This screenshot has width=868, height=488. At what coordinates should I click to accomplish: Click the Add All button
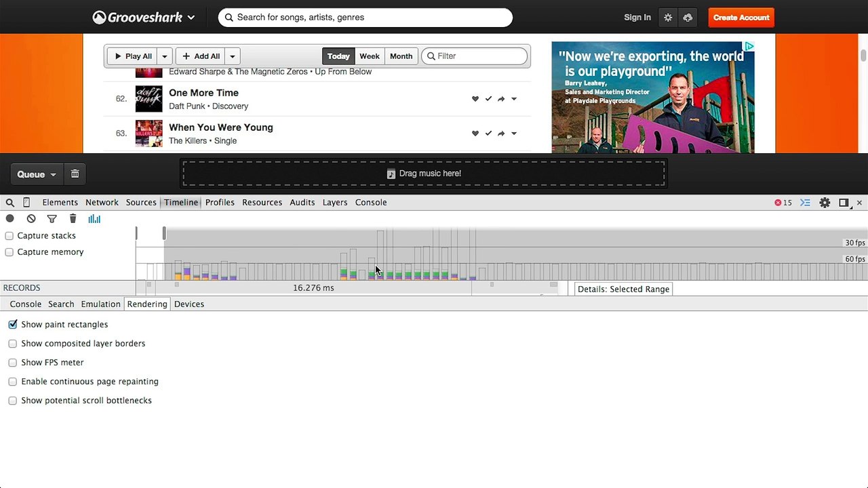201,56
